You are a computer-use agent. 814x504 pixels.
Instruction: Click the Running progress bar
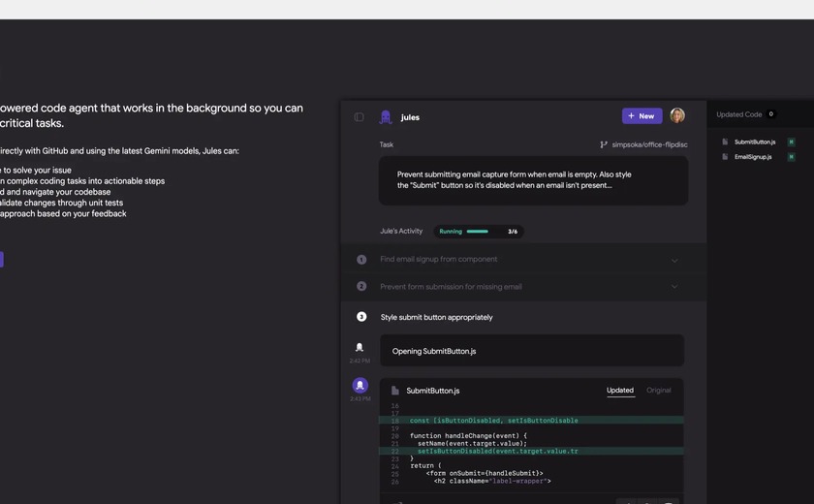(x=478, y=232)
